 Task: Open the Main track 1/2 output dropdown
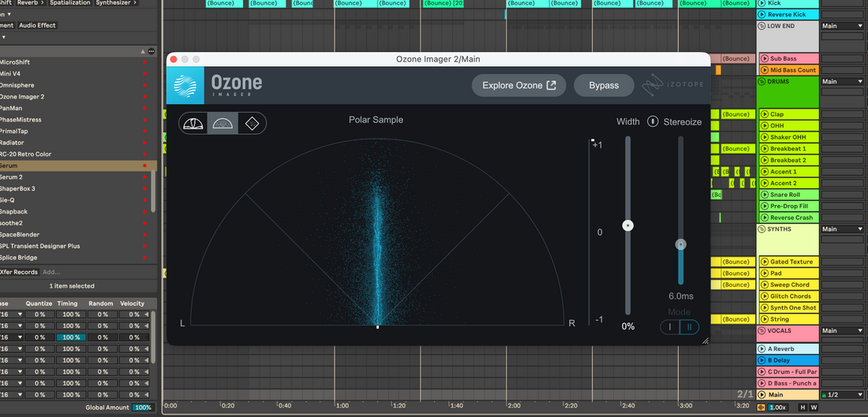point(843,395)
